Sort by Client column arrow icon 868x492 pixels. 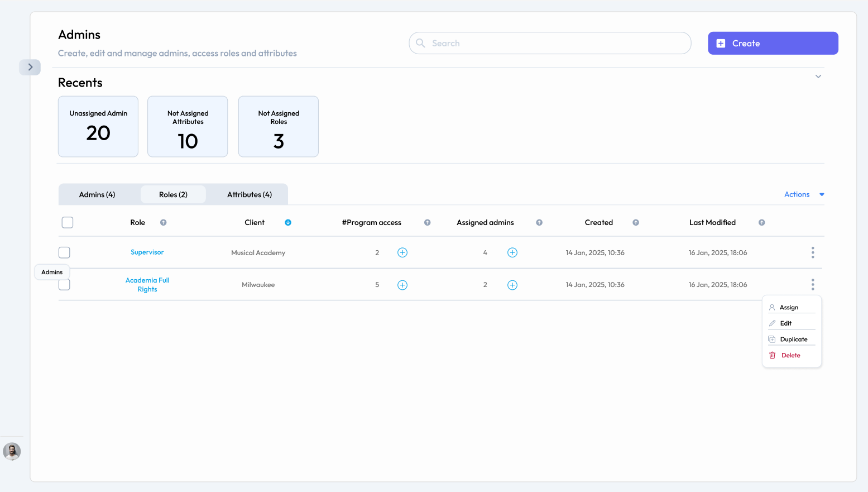[x=288, y=222]
